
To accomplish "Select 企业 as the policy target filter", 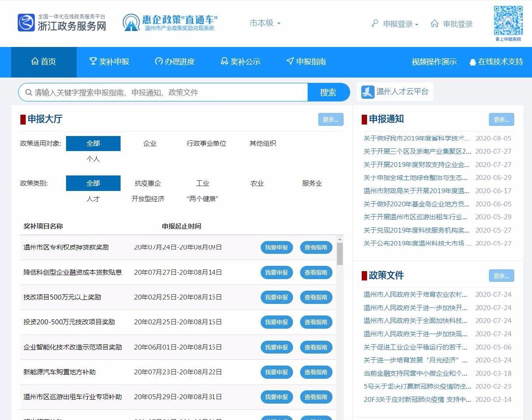I will (150, 144).
